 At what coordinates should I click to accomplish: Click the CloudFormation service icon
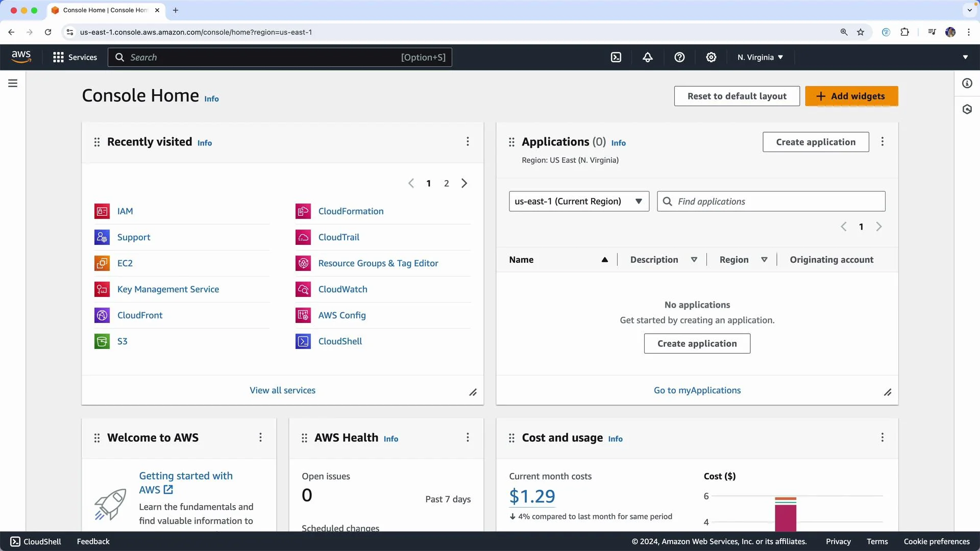(303, 211)
